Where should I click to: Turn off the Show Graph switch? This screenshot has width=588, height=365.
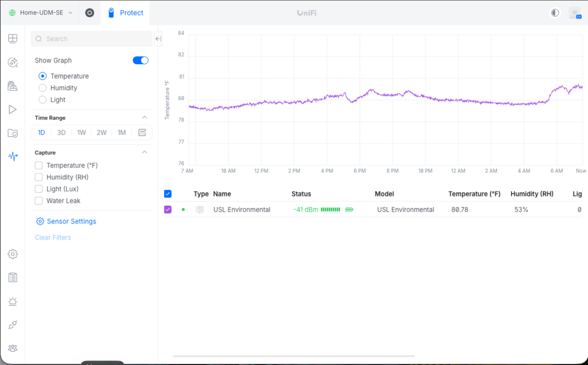tap(141, 60)
